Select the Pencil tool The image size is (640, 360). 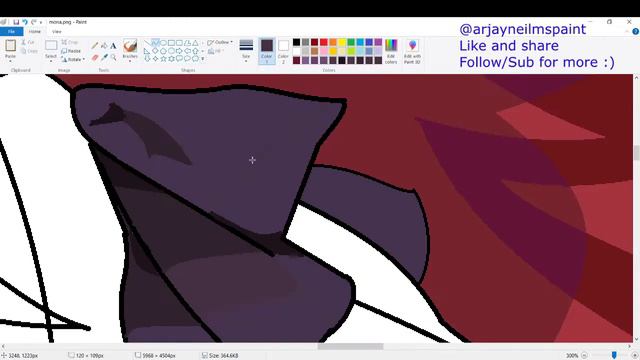pos(95,46)
